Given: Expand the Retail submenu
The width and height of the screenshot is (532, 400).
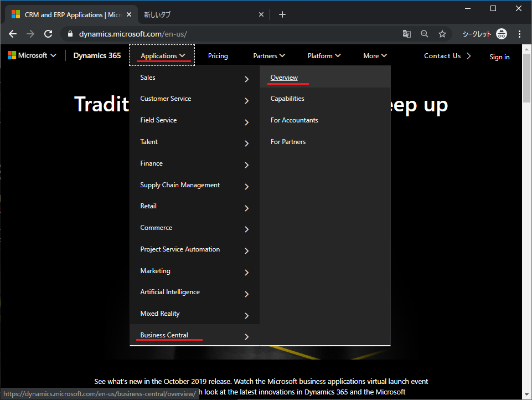Looking at the screenshot, I should (x=194, y=207).
